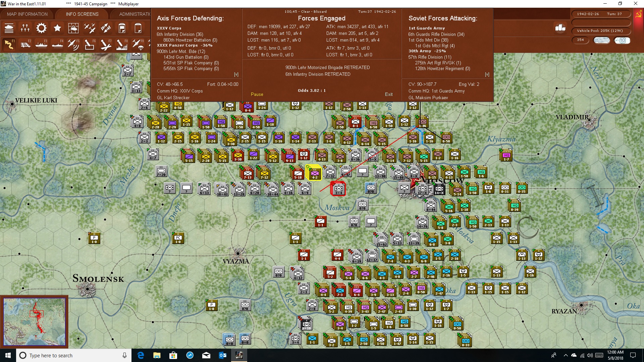Select F9 Air transport parachute mode
Viewport: 644px width, 362px height.
click(138, 44)
